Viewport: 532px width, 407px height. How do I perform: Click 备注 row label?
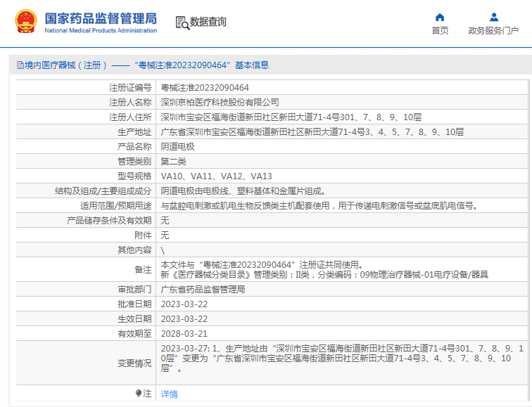coord(143,270)
